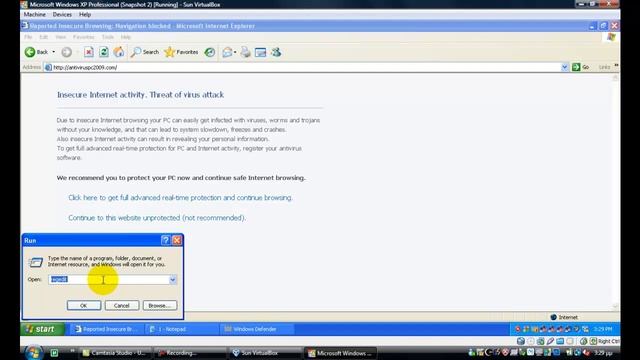Click the Edit page toolbar icon
Image resolution: width=640 pixels, height=360 pixels.
tap(260, 52)
